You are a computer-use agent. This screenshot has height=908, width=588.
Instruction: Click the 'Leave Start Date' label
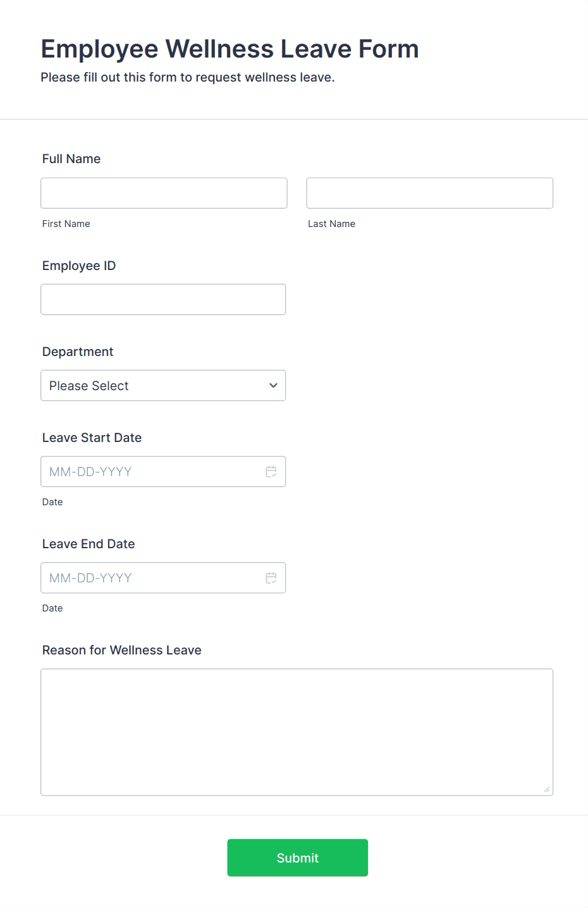click(92, 438)
